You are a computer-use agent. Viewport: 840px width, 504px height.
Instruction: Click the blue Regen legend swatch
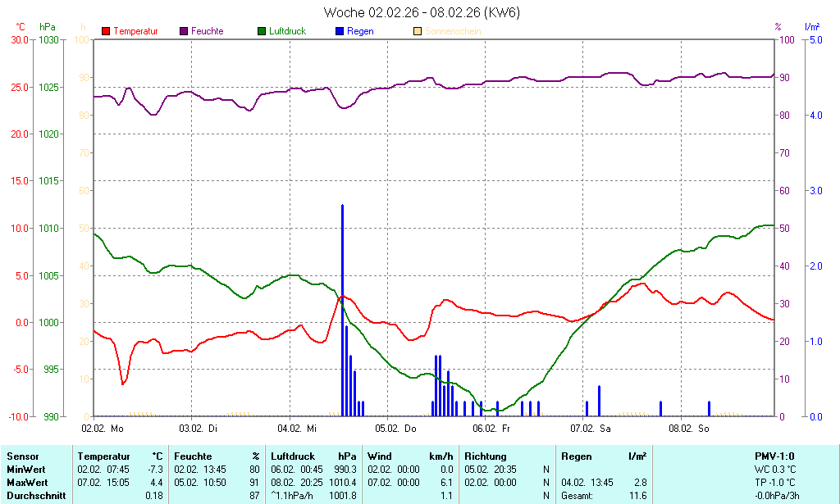[x=340, y=31]
